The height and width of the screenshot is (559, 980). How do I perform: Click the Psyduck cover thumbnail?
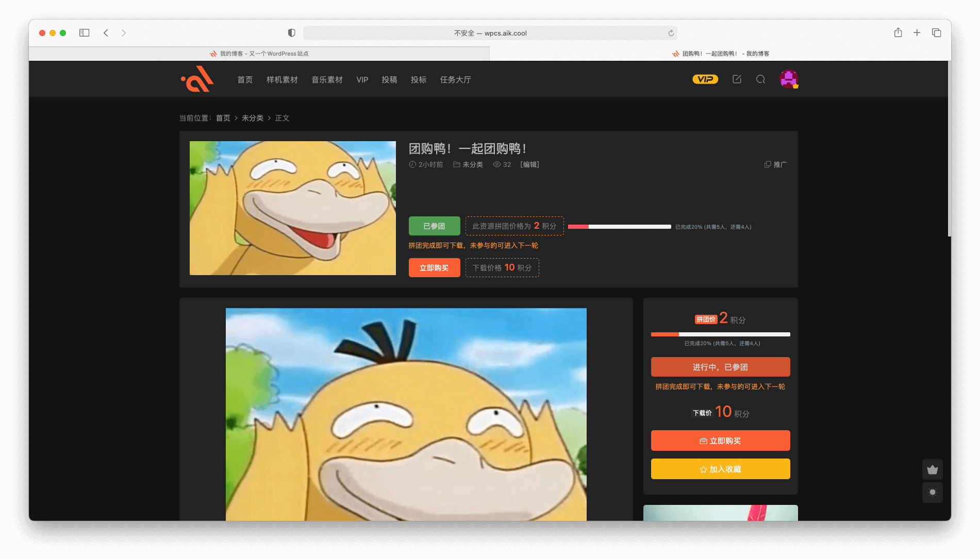pos(292,208)
